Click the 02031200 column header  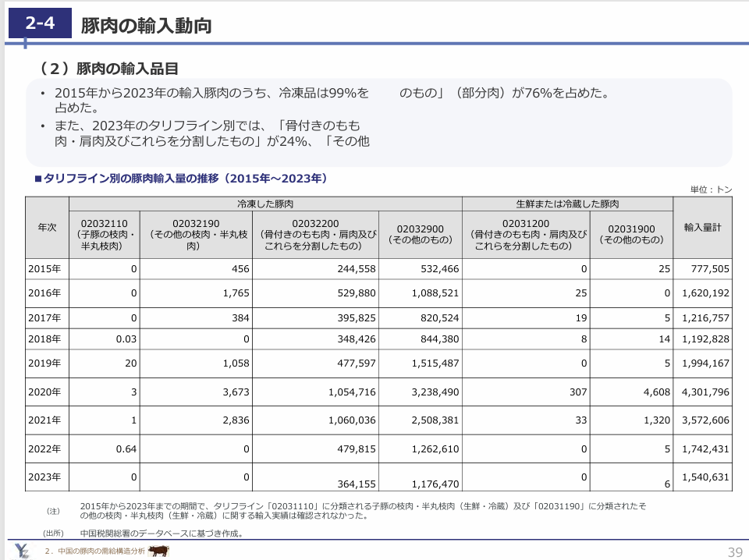[526, 235]
